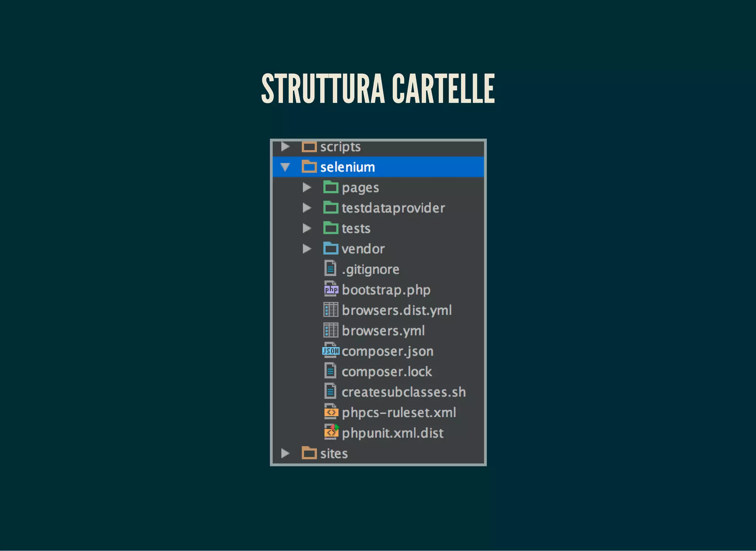Click the green testdataprovider folder icon
Screen dimensions: 756x551
[x=331, y=208]
